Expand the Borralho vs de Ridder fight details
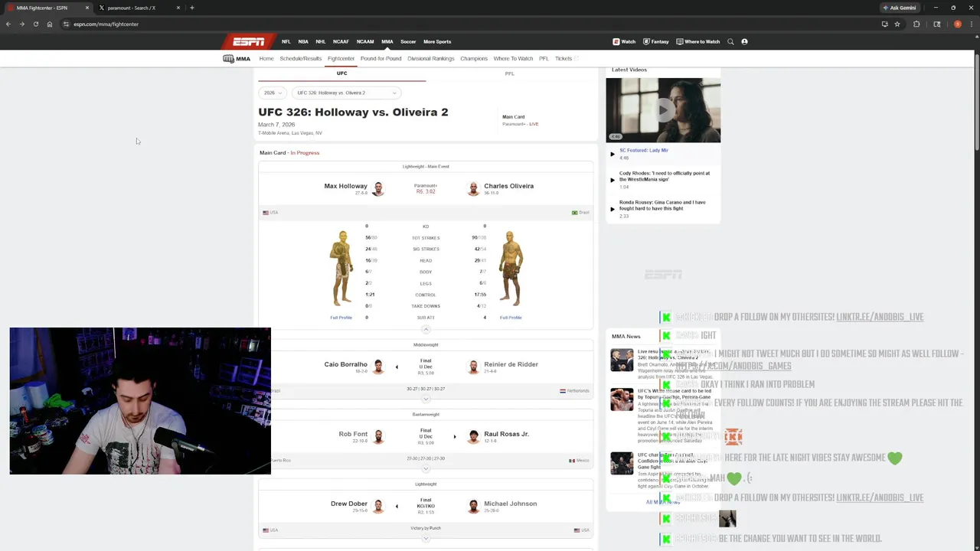The image size is (980, 551). (426, 399)
